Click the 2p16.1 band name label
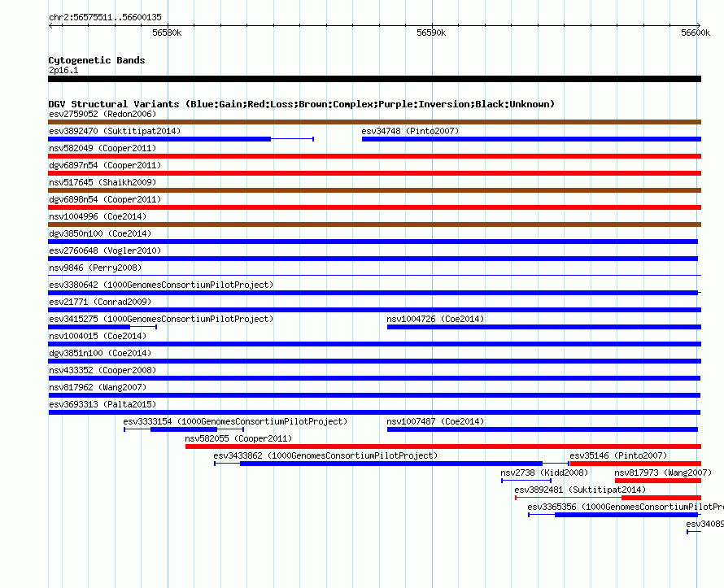The height and width of the screenshot is (588, 724). pyautogui.click(x=63, y=70)
